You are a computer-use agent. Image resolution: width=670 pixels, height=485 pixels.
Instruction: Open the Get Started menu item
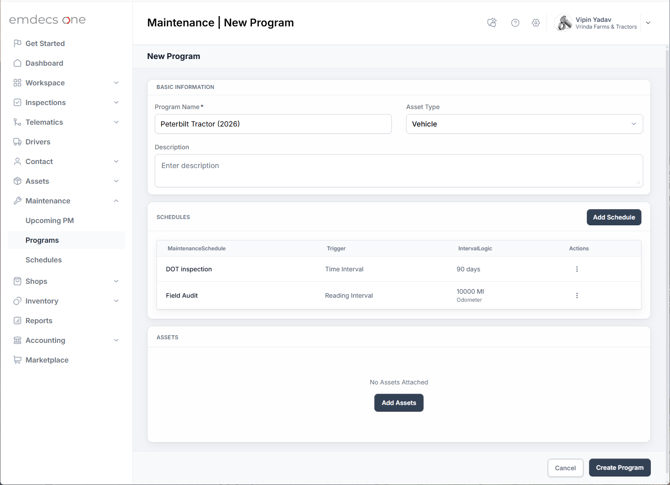pos(45,43)
